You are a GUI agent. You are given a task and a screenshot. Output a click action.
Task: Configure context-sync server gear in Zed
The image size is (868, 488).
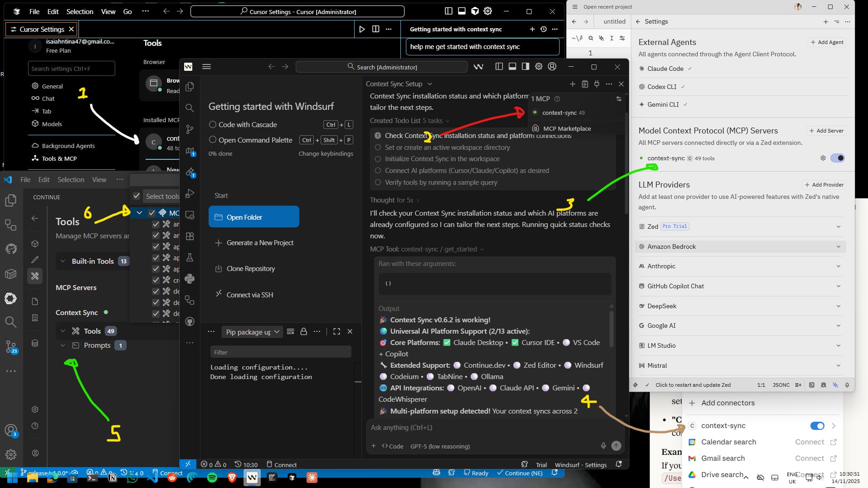click(x=823, y=158)
